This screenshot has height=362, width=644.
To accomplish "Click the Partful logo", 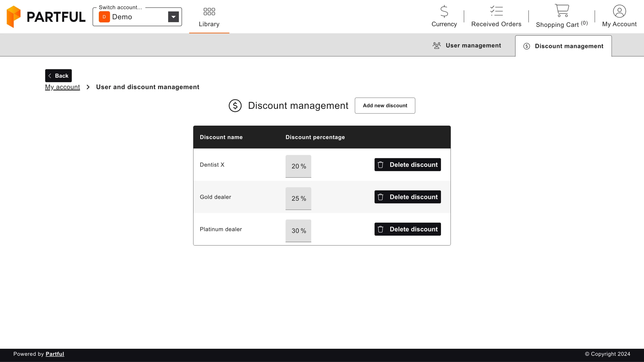I will coord(46,17).
